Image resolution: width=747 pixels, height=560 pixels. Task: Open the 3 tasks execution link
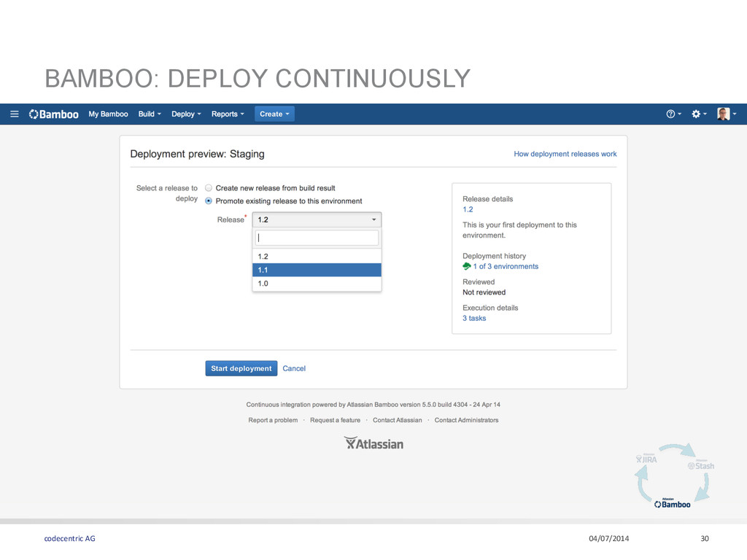(x=474, y=318)
